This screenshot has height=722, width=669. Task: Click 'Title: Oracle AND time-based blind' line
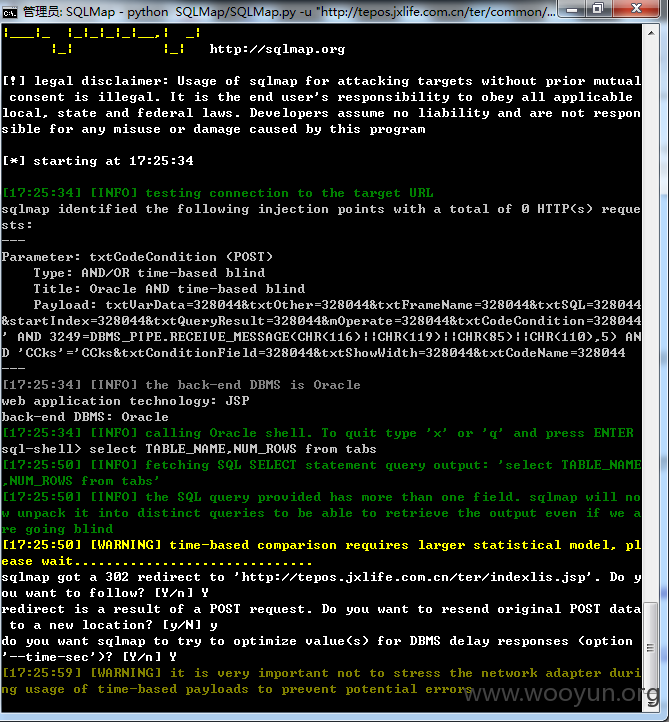click(169, 289)
